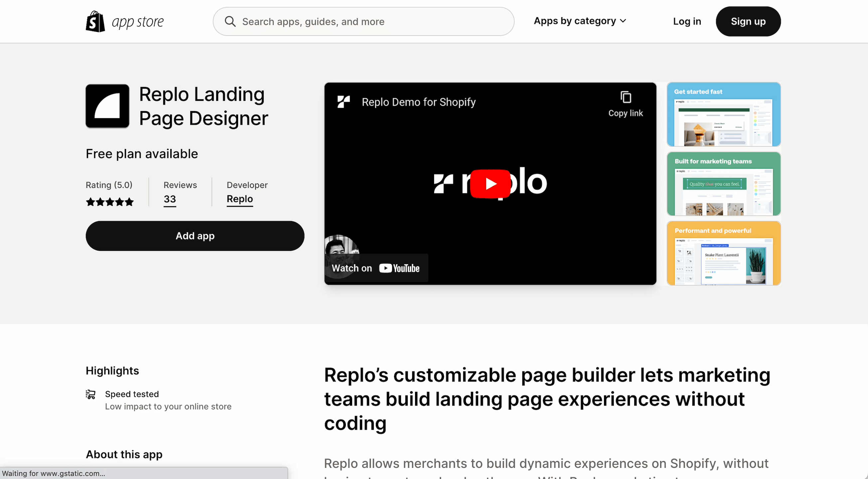Click the Shopify app store logo
The width and height of the screenshot is (868, 479).
(124, 21)
